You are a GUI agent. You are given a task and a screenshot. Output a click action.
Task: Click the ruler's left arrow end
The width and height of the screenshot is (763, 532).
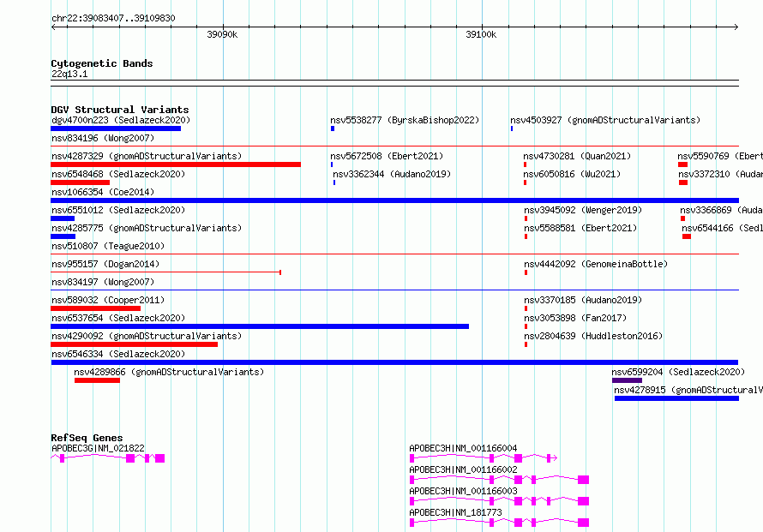tap(53, 27)
